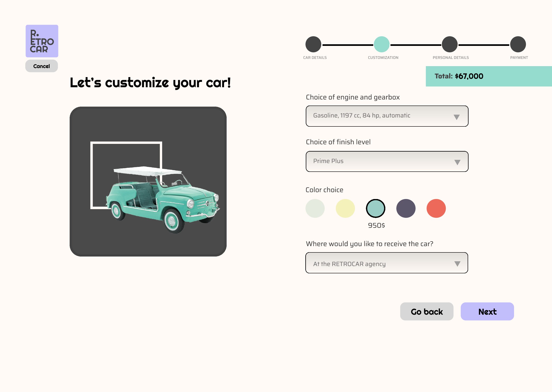
Task: Select the dark purple color option
Action: pos(406,208)
